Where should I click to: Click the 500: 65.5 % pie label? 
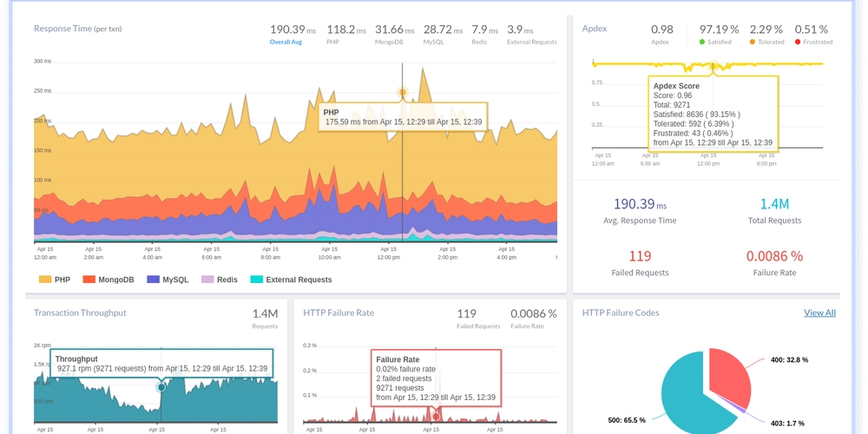pyautogui.click(x=626, y=420)
